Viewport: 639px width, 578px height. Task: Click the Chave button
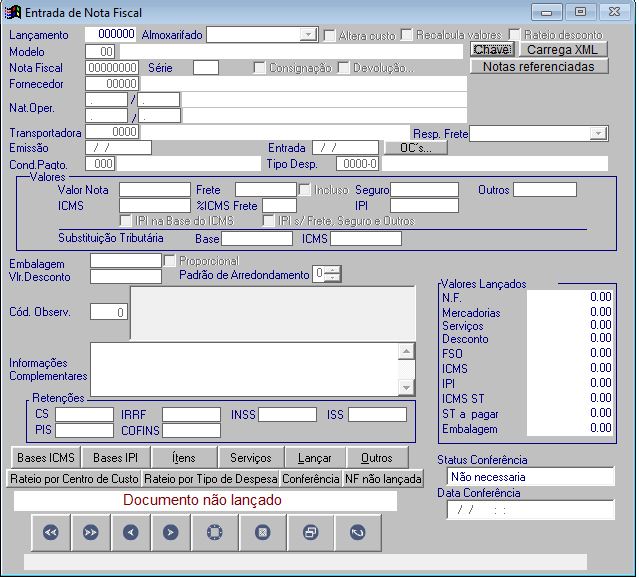click(492, 49)
